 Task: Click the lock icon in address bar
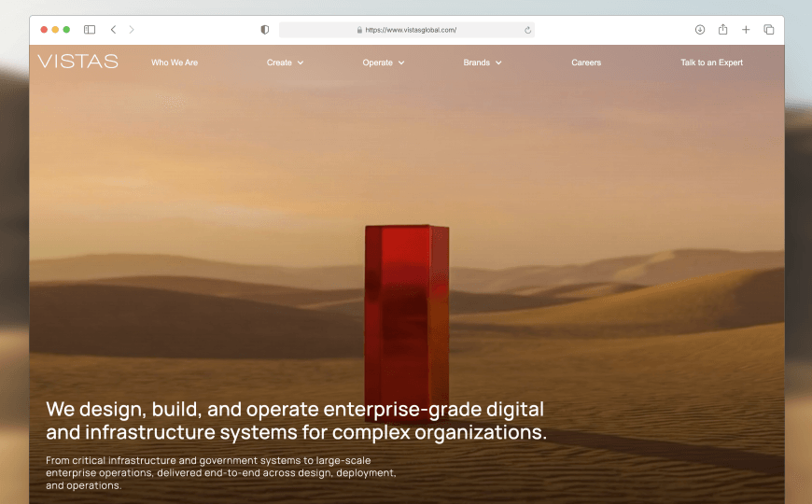(359, 30)
